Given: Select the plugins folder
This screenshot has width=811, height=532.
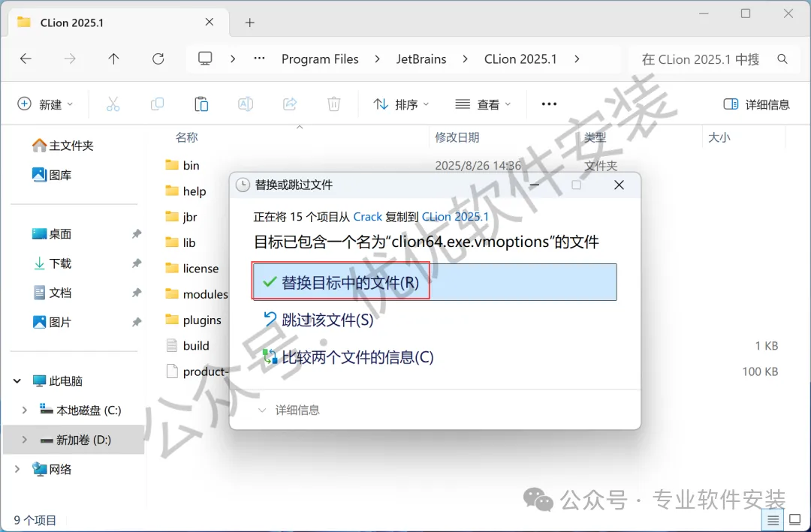Looking at the screenshot, I should [x=193, y=320].
